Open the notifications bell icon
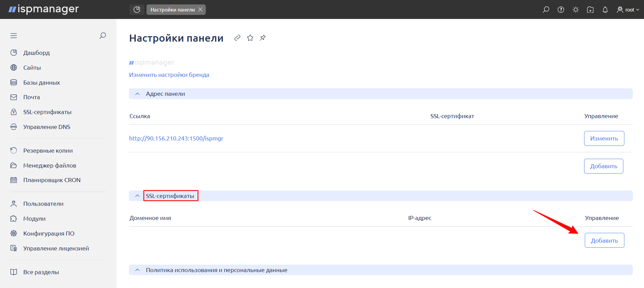 (x=605, y=9)
